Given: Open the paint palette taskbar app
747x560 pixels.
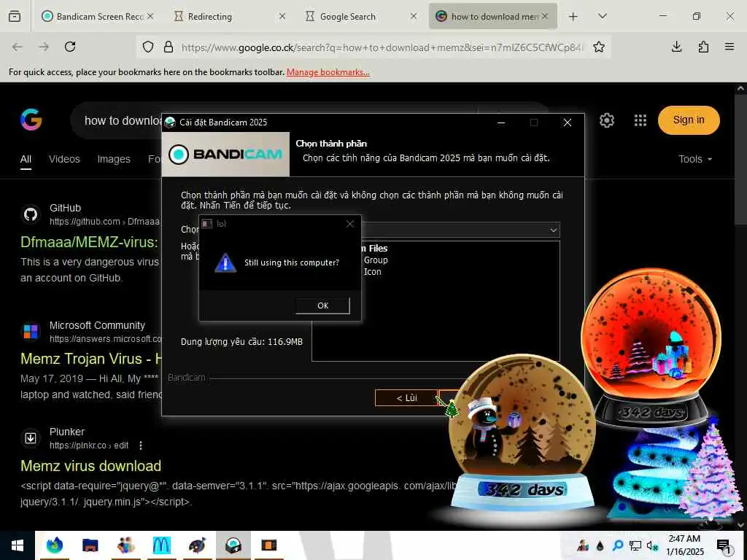Looking at the screenshot, I should tap(197, 545).
